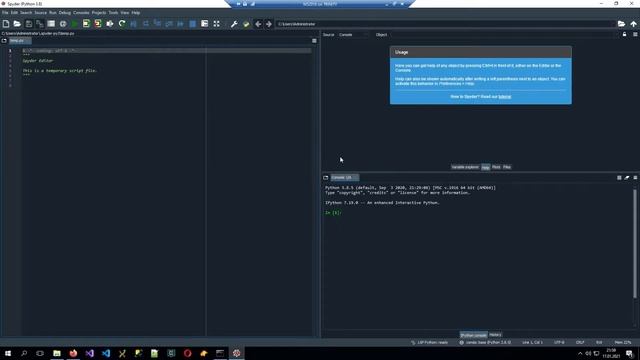Viewport: 640px width, 360px height.
Task: Maximize the current pane with the toolbar icon
Action: coord(204,24)
